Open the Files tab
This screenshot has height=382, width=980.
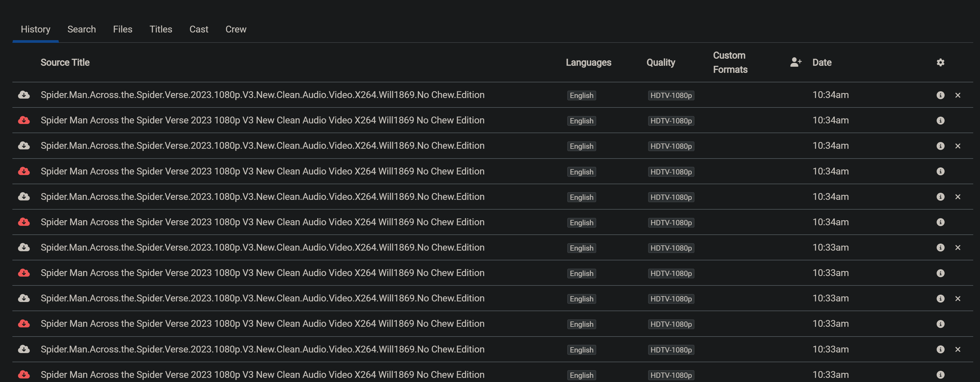pyautogui.click(x=122, y=29)
